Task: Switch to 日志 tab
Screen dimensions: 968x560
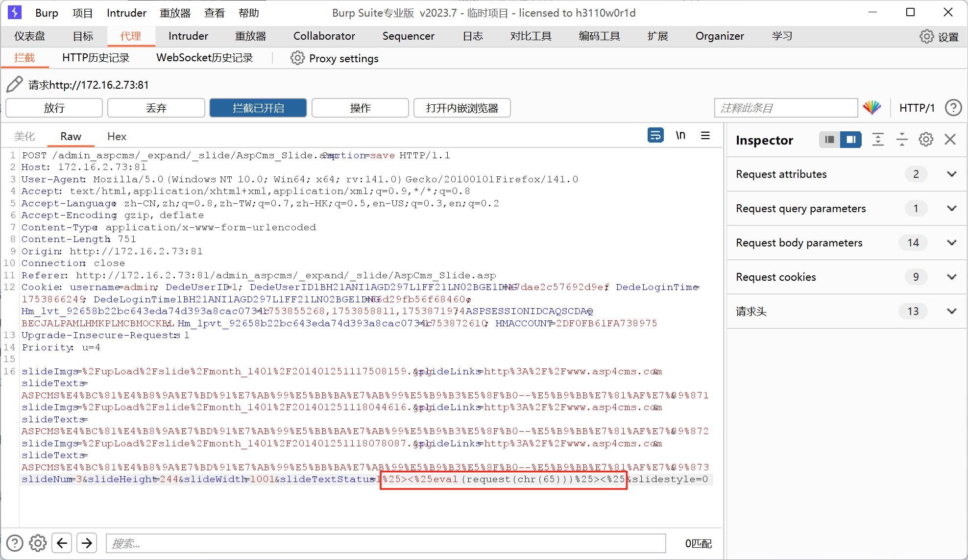Action: point(473,36)
